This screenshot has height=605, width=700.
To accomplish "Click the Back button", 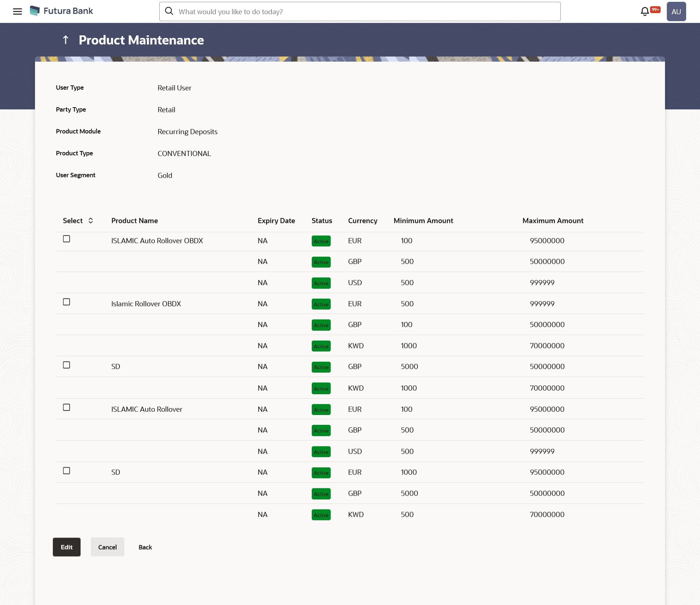I will click(x=145, y=547).
